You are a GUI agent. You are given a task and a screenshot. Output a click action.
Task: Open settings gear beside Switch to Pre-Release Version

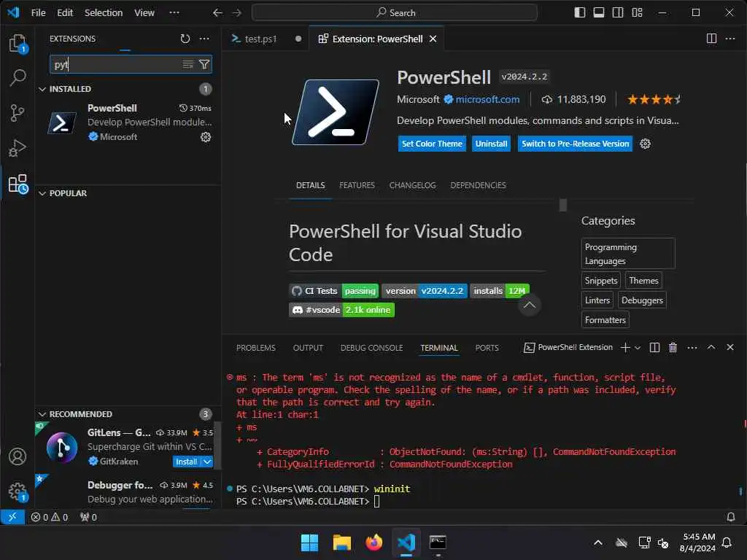[x=645, y=144]
